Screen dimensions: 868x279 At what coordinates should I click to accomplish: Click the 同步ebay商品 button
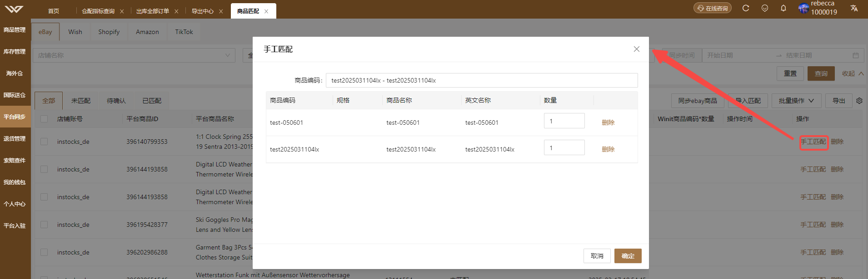coord(698,101)
